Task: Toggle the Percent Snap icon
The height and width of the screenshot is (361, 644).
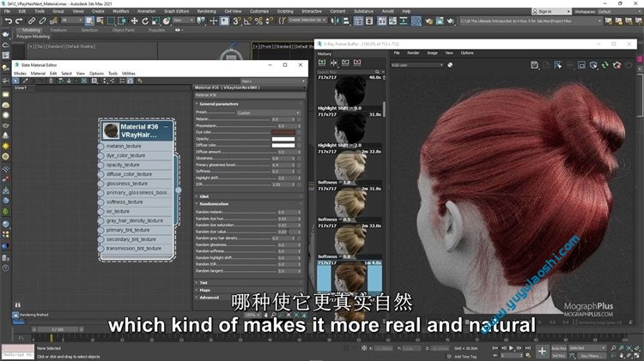Action: 258,21
